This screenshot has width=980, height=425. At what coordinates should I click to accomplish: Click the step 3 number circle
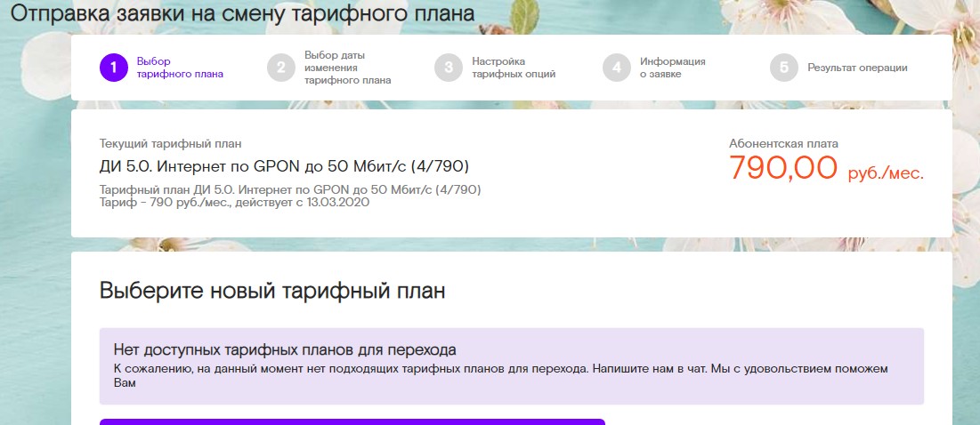[449, 68]
